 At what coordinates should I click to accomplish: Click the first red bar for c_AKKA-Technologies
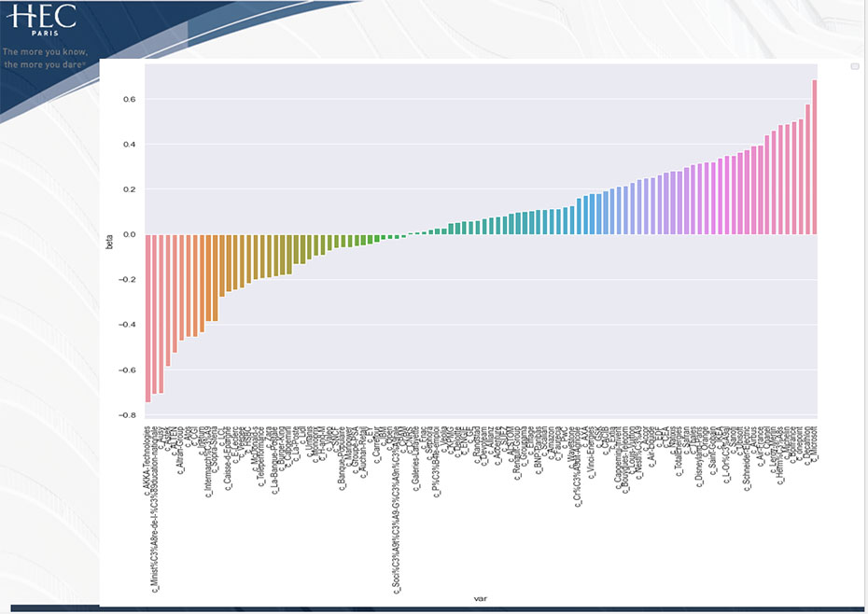click(x=147, y=317)
